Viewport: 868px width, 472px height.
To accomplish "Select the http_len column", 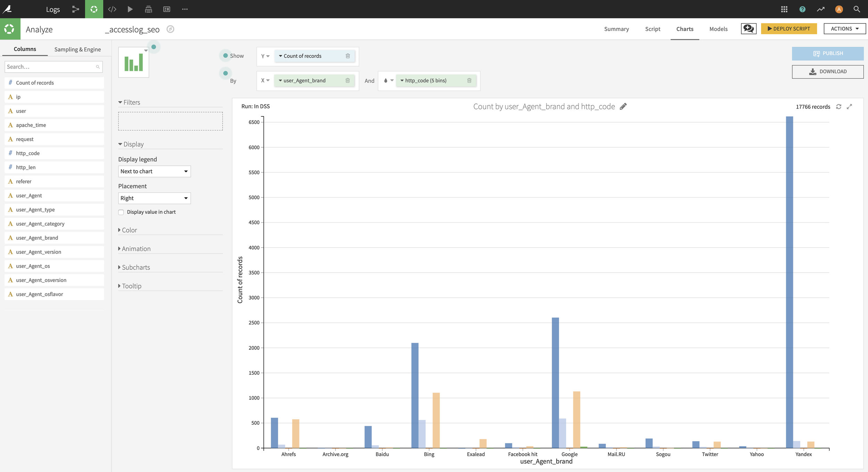I will point(54,167).
